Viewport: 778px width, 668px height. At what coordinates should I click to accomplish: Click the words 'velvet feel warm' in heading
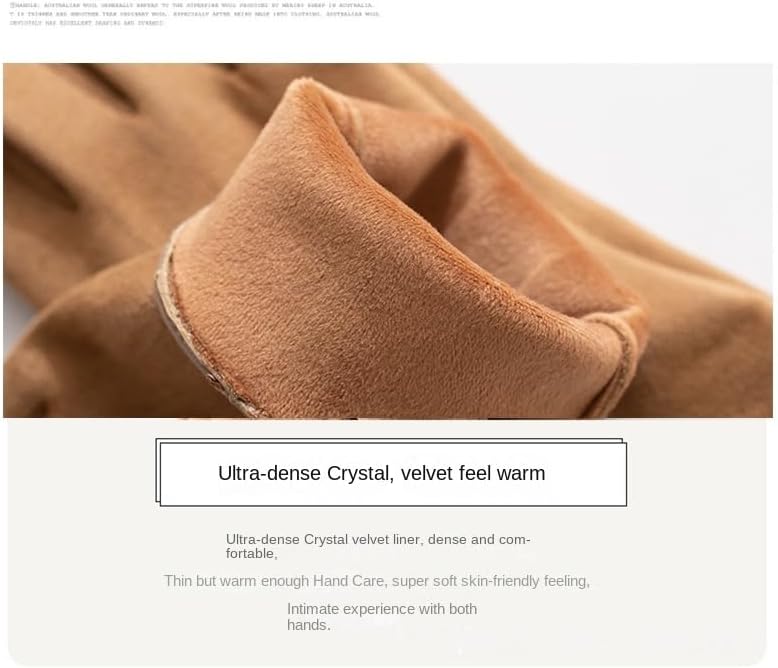point(473,473)
